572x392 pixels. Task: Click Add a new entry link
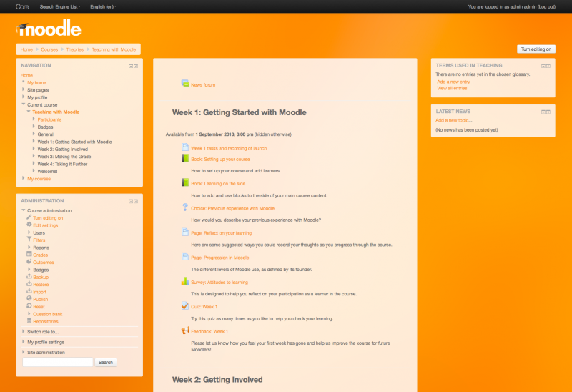(453, 82)
